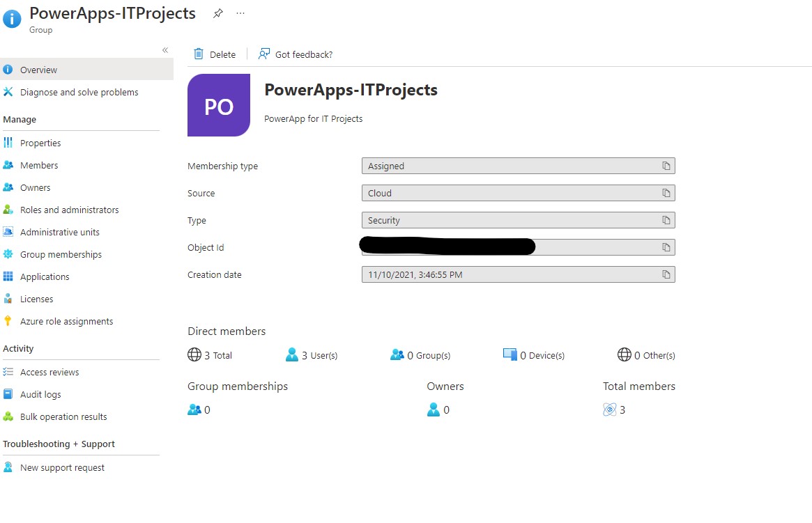
Task: Click the Bulk operation results icon
Action: tap(8, 416)
